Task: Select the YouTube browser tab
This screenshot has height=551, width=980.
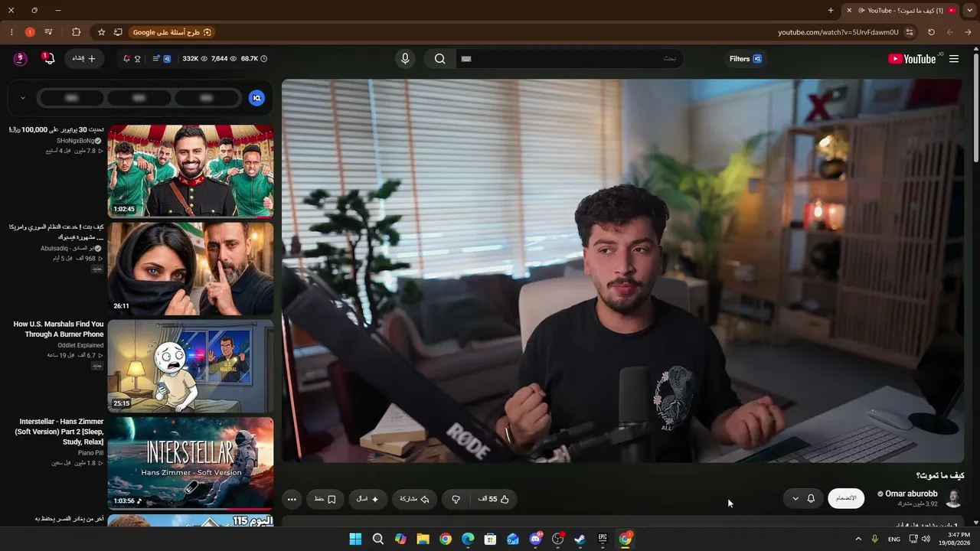Action: 901,11
